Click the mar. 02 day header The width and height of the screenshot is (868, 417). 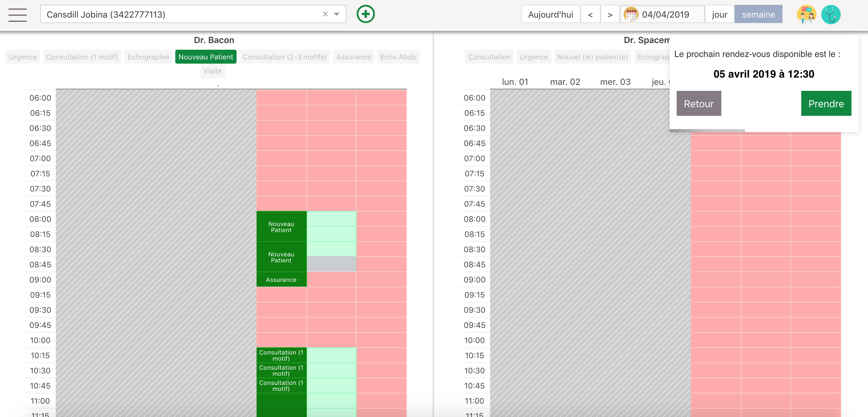pos(565,82)
